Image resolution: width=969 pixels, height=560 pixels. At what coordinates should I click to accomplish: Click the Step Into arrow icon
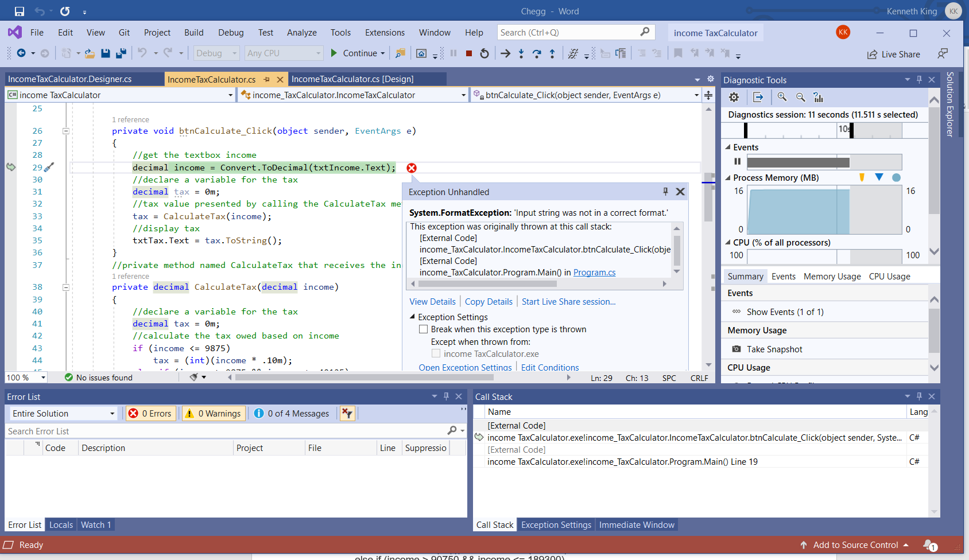[x=521, y=53]
